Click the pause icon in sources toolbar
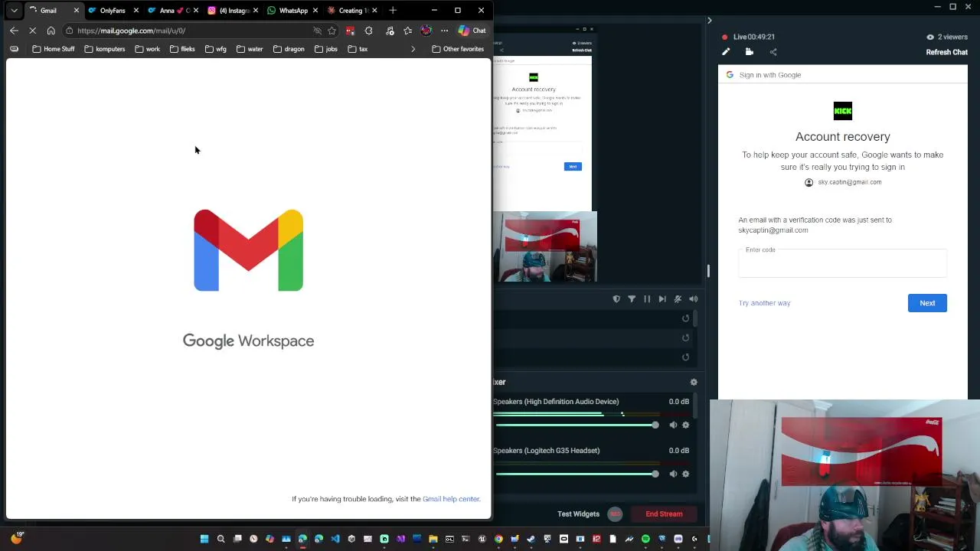The width and height of the screenshot is (980, 551). (x=647, y=299)
